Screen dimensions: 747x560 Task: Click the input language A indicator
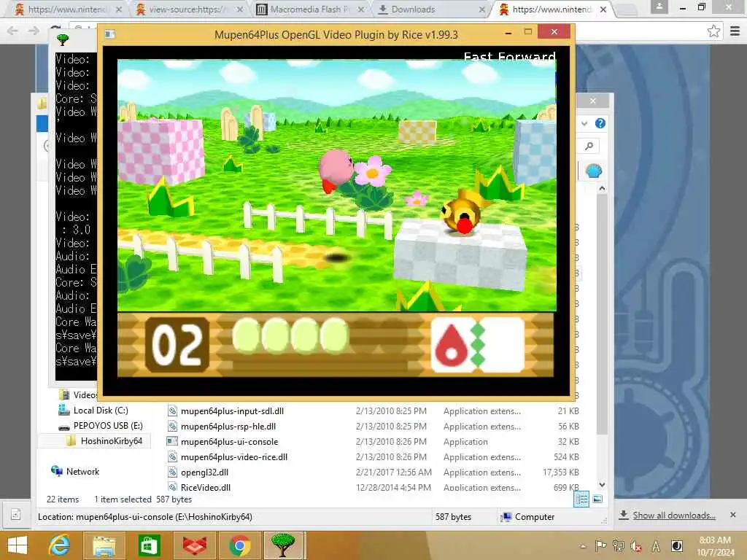656,546
